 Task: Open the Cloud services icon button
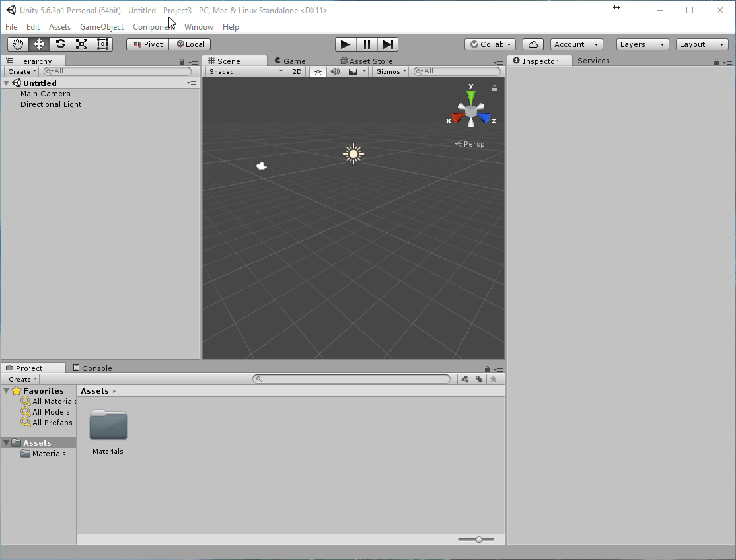coord(533,44)
